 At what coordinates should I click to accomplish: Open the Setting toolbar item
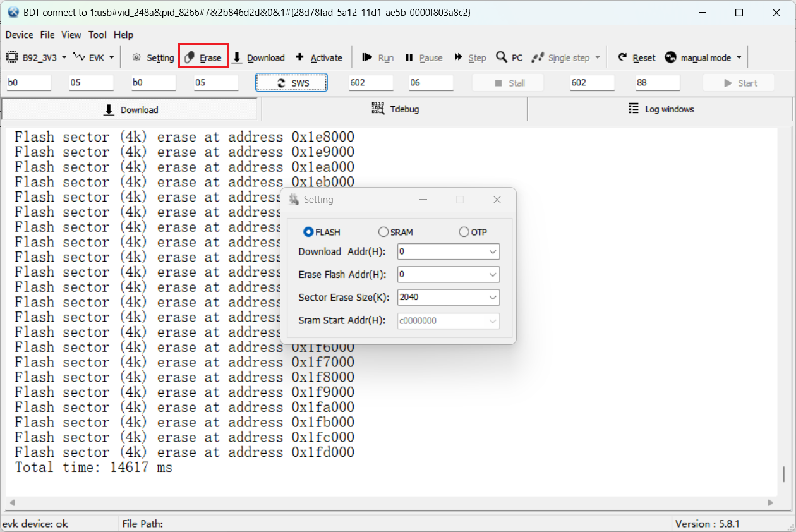point(153,57)
